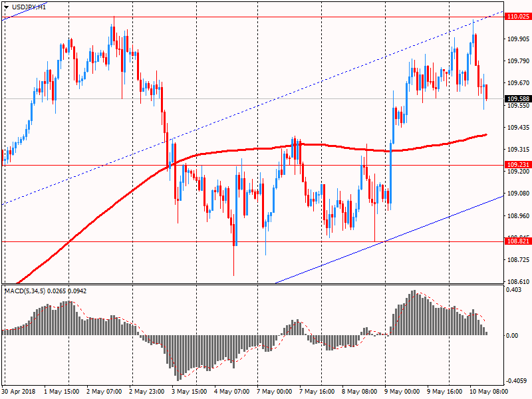Click the 109.905 price axis value
532x399 pixels.
coord(518,39)
